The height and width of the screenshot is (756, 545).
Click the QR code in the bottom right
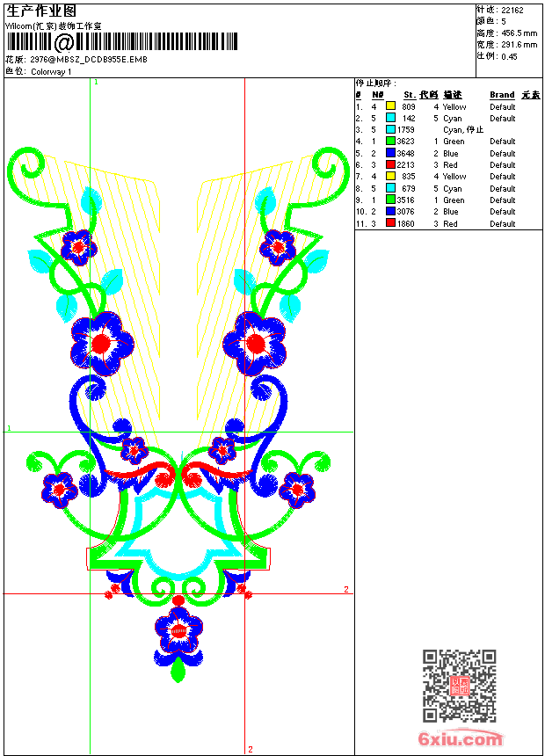(x=460, y=686)
